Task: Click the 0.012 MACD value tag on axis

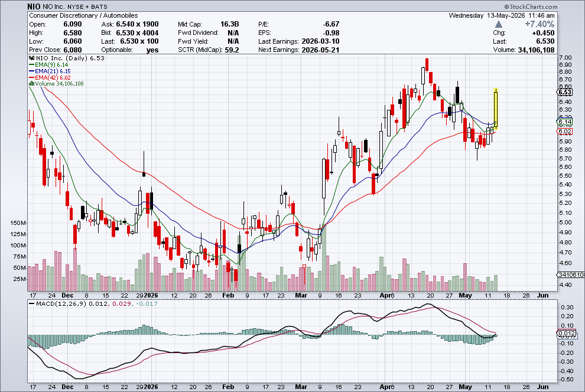Action: tap(567, 333)
